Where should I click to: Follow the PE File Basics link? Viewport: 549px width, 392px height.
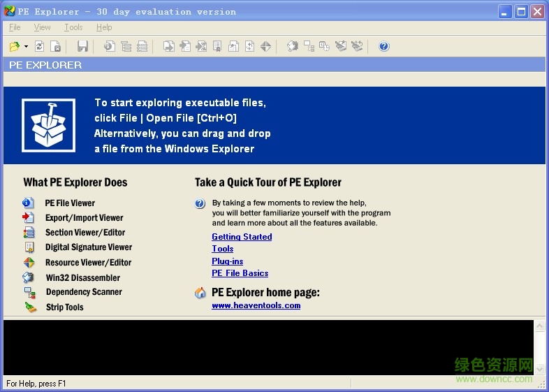point(240,273)
